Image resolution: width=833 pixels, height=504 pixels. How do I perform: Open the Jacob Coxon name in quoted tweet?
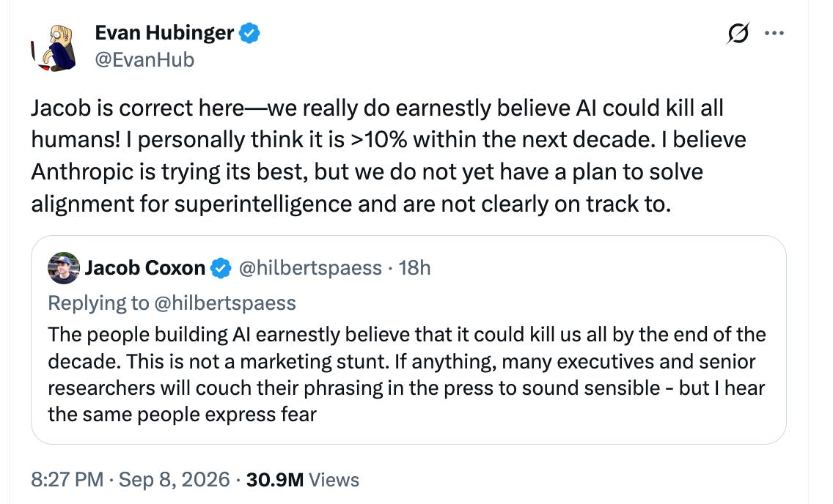click(145, 268)
